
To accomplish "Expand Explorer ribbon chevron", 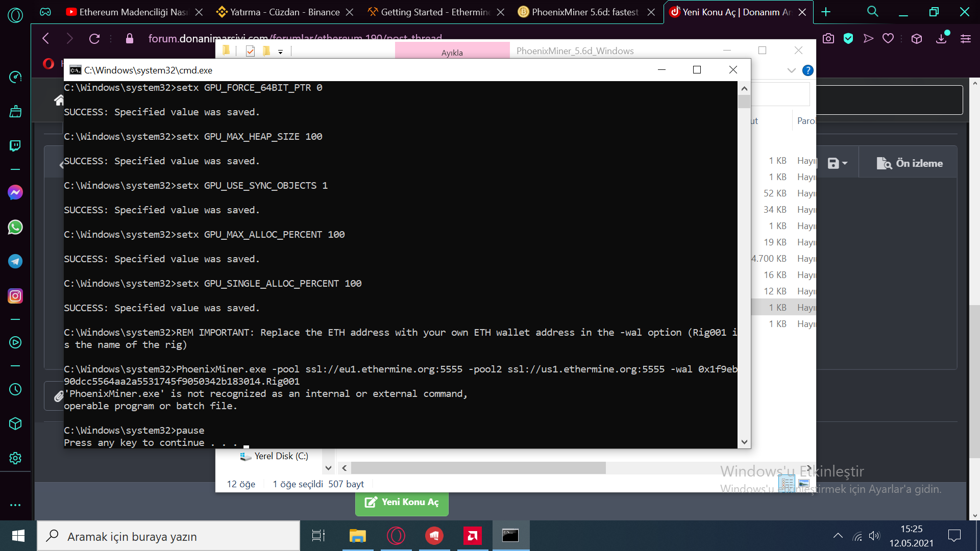I will pyautogui.click(x=792, y=70).
